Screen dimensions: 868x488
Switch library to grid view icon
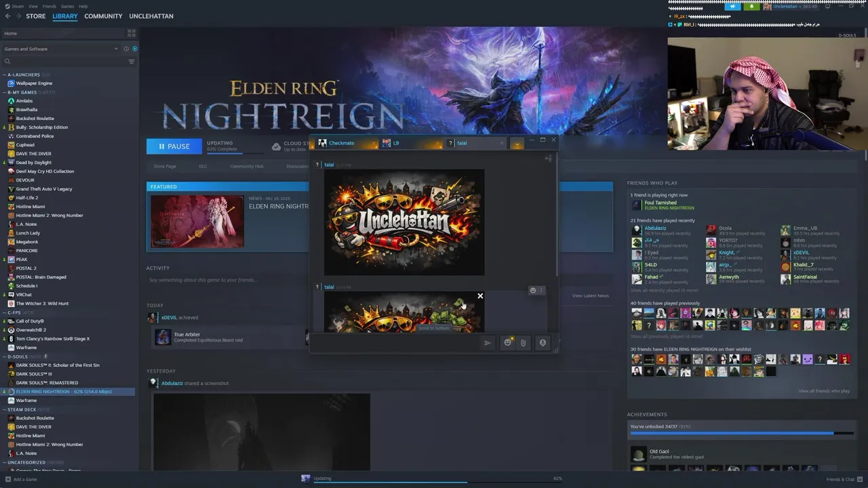pos(132,33)
